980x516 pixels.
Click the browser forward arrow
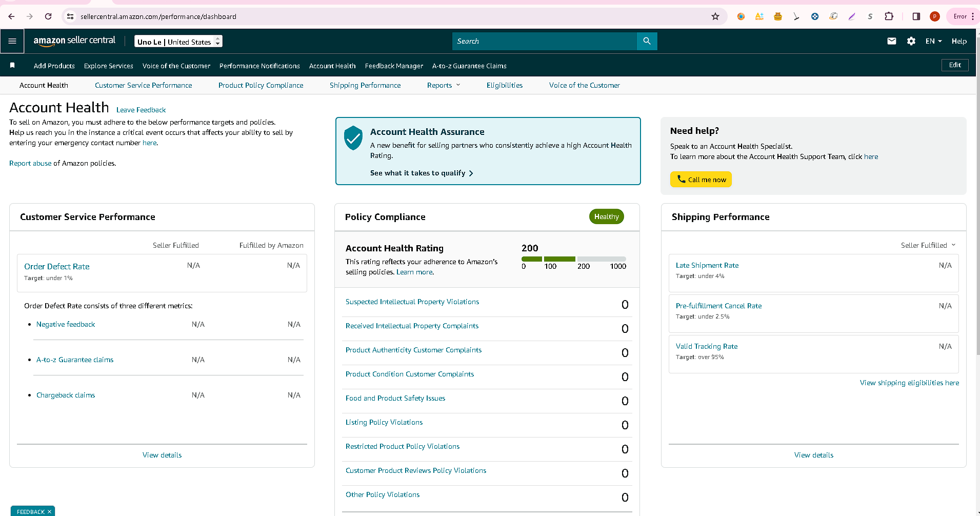[30, 16]
